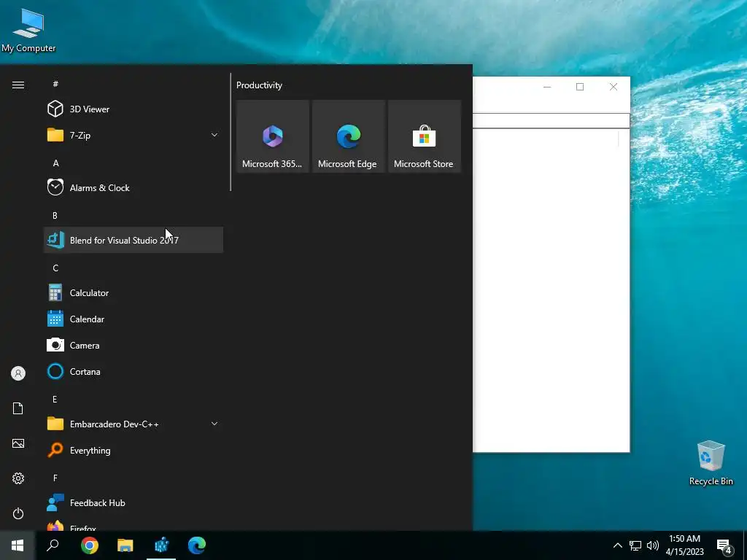This screenshot has height=560, width=747.
Task: Maximize the background window
Action: 580,87
